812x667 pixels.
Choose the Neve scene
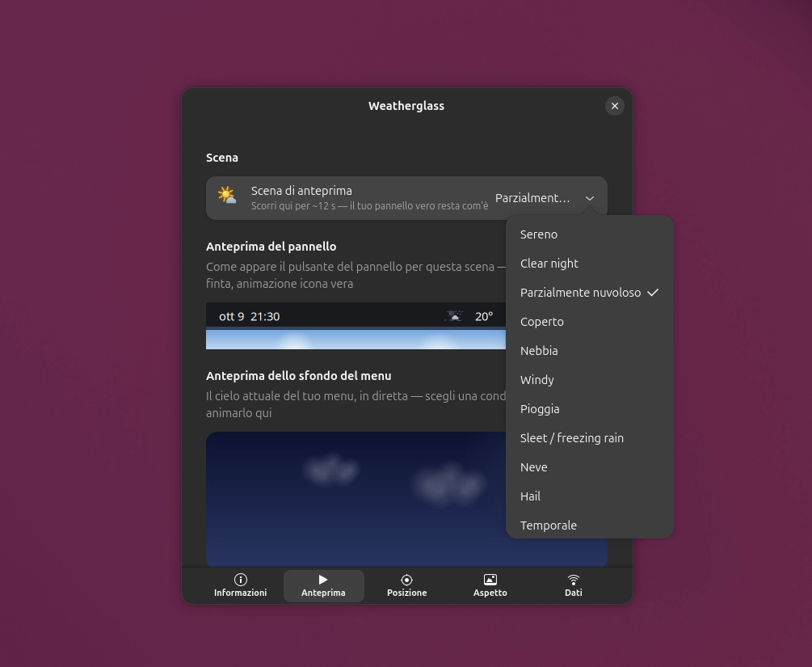(x=589, y=466)
